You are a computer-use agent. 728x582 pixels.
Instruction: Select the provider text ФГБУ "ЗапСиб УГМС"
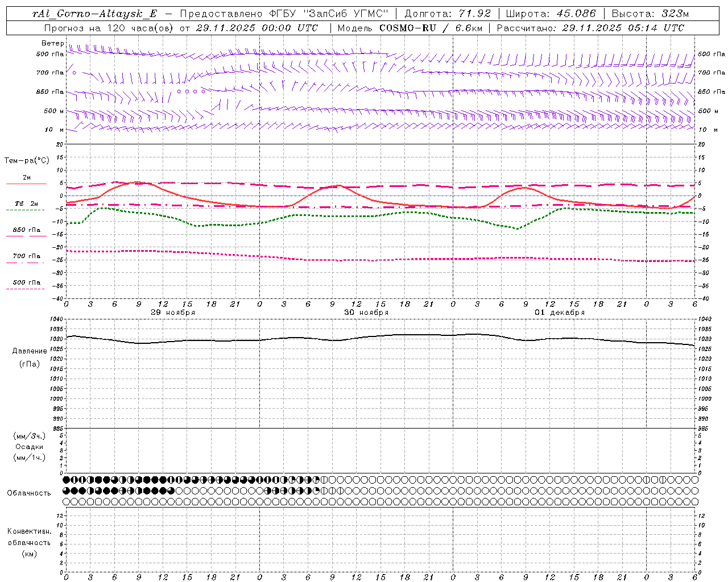328,14
